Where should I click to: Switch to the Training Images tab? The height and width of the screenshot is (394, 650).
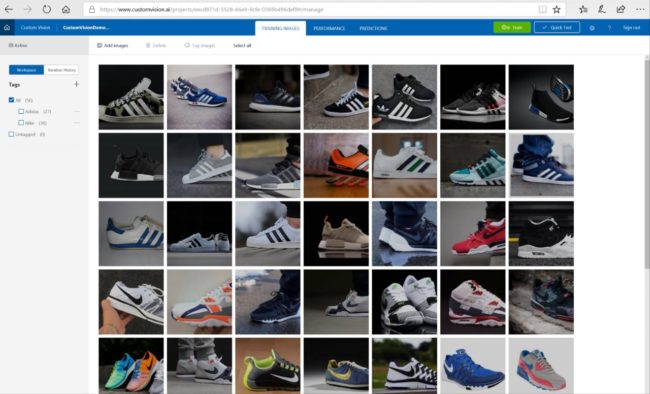(x=281, y=28)
